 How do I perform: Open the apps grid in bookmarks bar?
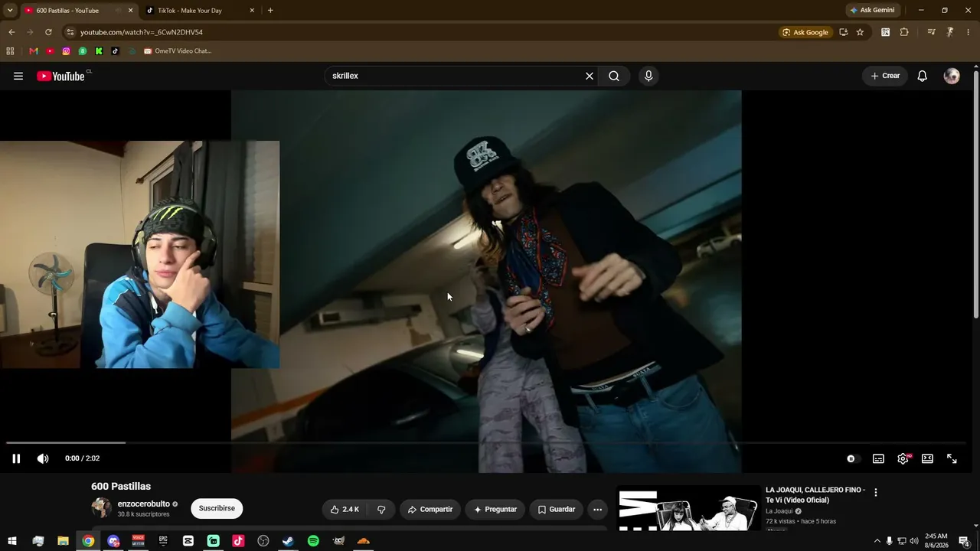[10, 51]
